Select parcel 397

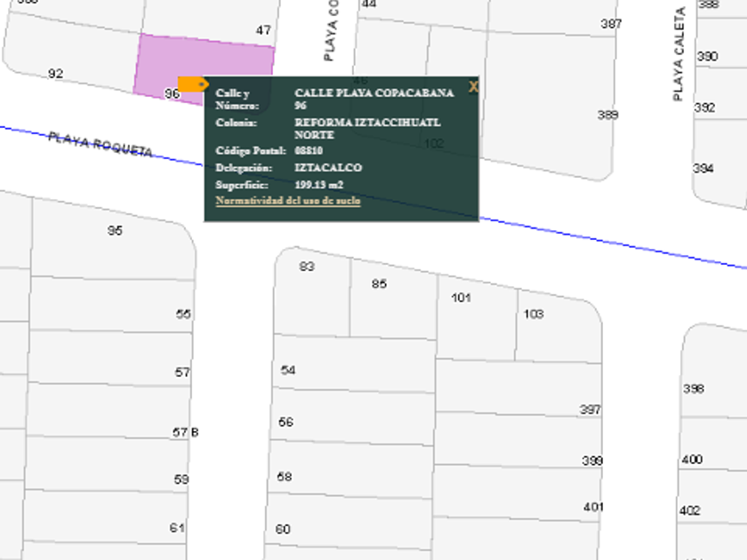[590, 410]
